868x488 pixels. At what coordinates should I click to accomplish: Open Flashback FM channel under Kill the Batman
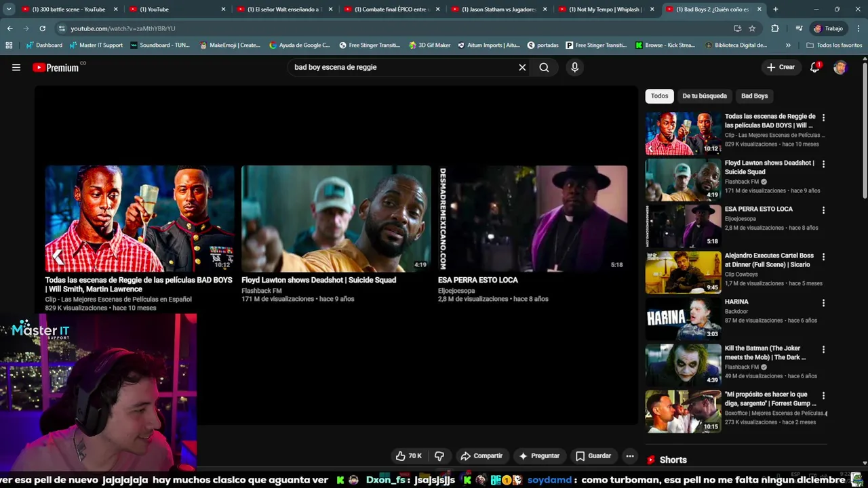pyautogui.click(x=741, y=367)
